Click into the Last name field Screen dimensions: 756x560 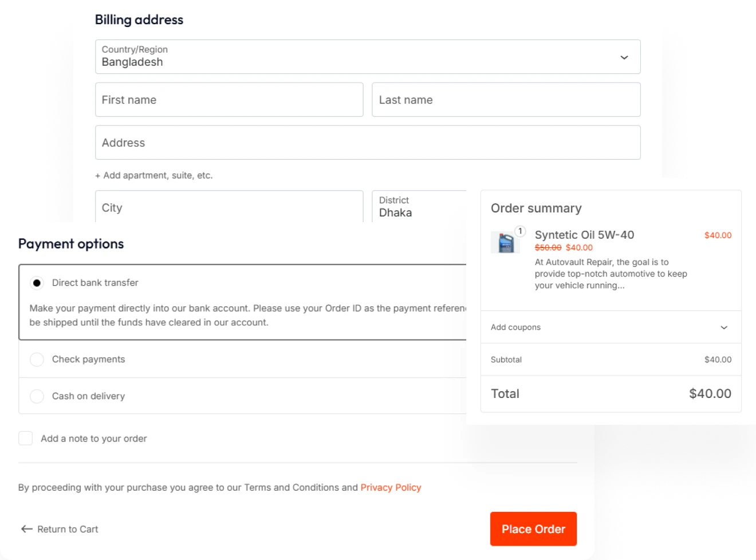[x=505, y=100]
